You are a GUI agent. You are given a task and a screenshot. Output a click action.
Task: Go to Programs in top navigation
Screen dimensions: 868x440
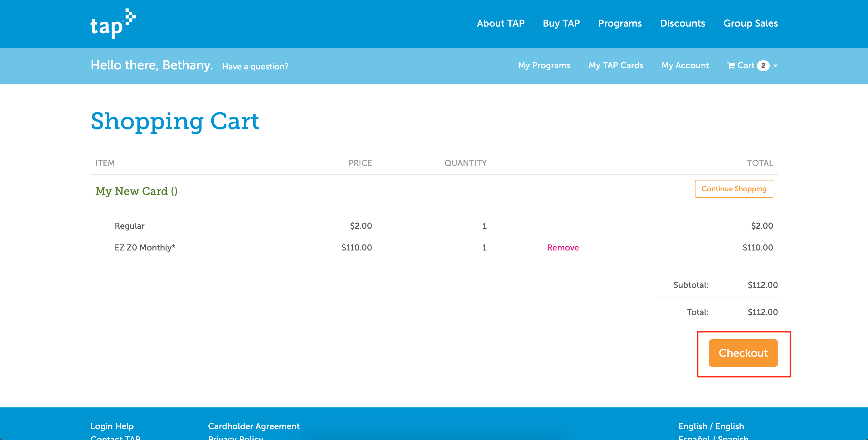(x=620, y=23)
